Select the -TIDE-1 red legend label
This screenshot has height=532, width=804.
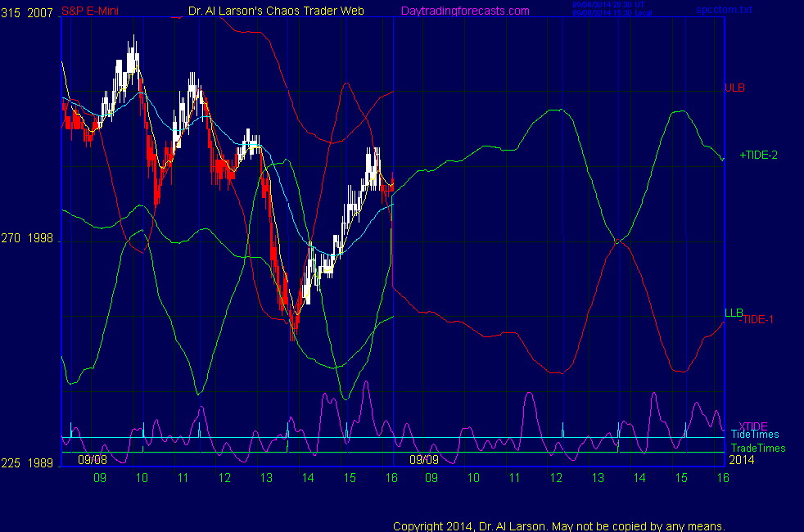(757, 320)
